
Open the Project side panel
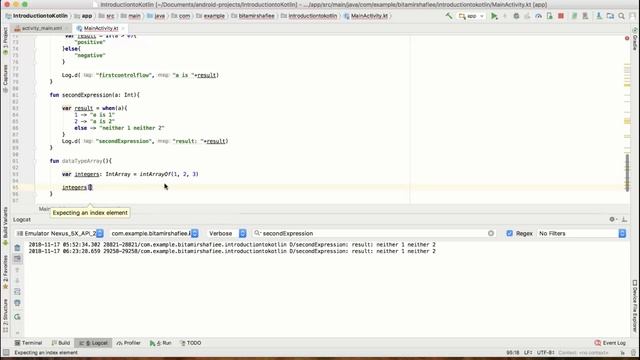pos(5,42)
